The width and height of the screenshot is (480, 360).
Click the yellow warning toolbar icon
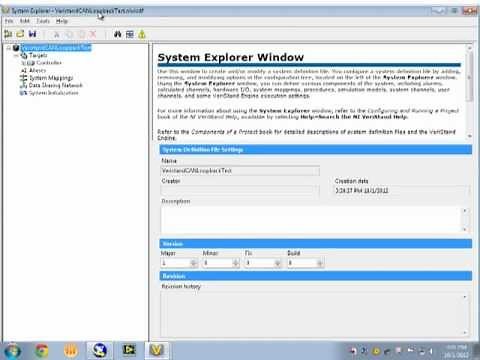(x=142, y=34)
